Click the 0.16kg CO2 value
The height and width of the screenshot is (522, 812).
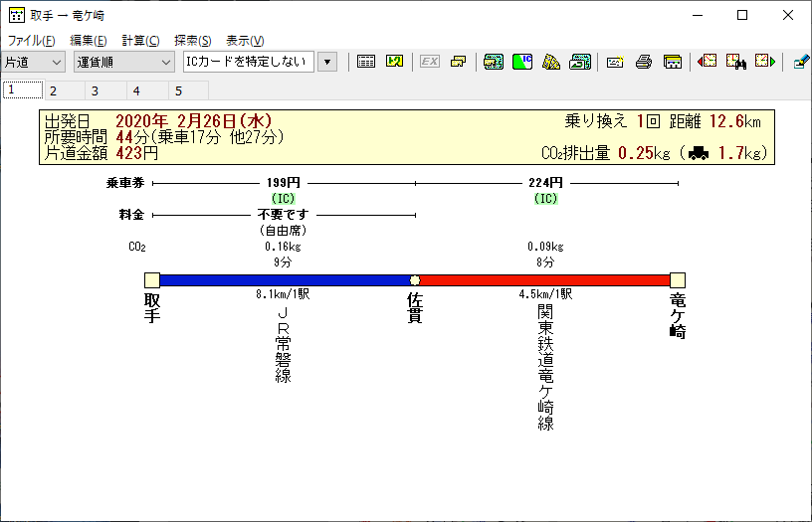pyautogui.click(x=283, y=247)
